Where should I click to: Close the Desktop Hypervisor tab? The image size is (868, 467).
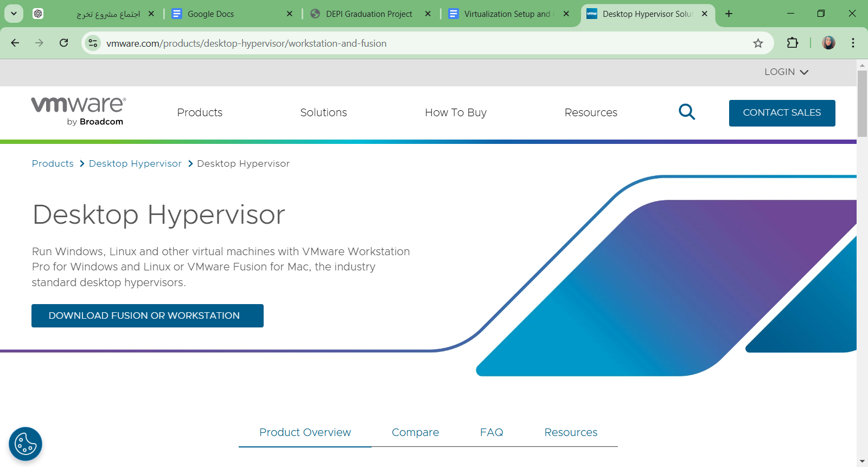(705, 14)
